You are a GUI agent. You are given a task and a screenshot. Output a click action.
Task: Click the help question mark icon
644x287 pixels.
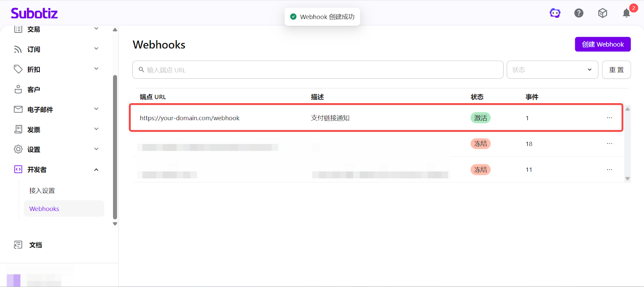tap(579, 13)
